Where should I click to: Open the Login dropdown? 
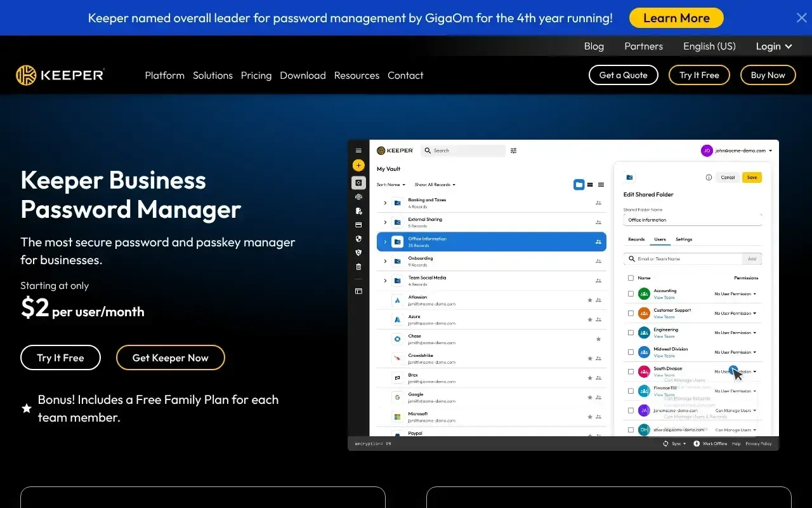(774, 46)
